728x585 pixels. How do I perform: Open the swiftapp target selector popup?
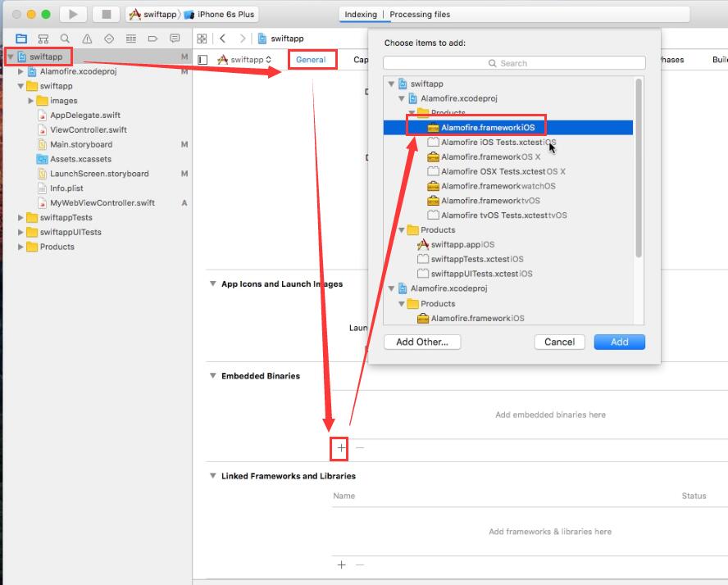(x=244, y=60)
